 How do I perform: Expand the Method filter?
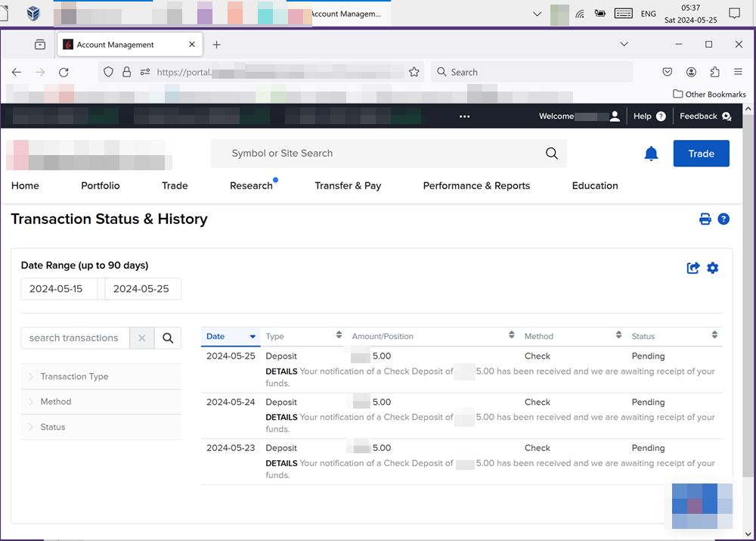tap(101, 402)
